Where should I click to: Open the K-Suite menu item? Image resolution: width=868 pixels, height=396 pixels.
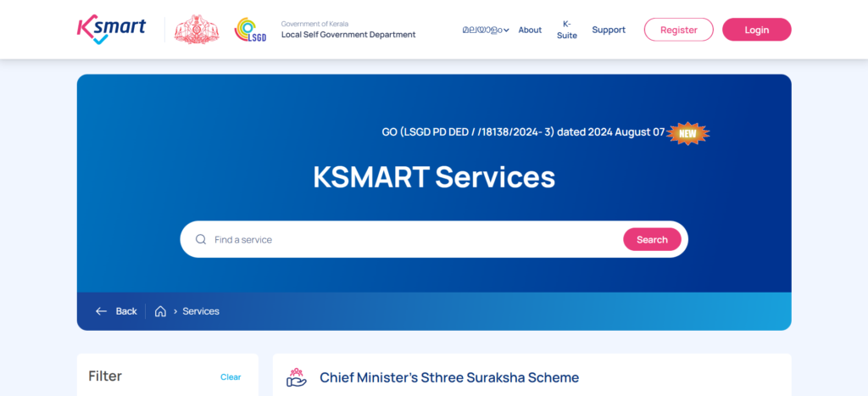point(567,30)
